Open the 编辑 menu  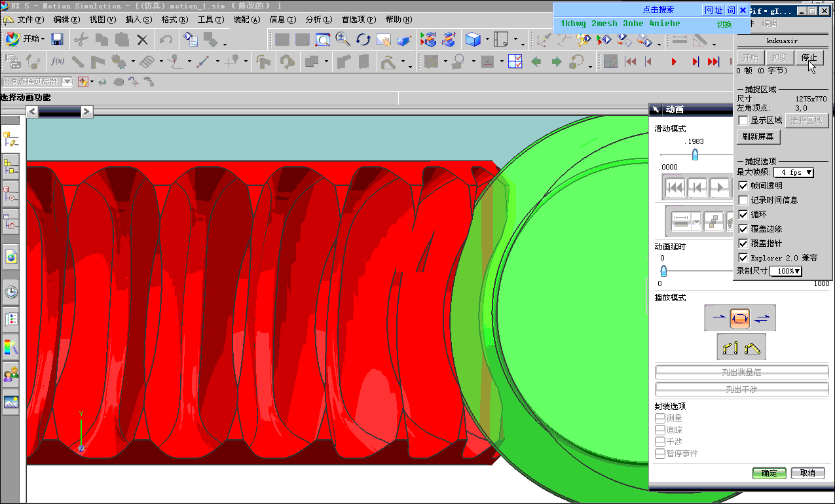tap(67, 20)
